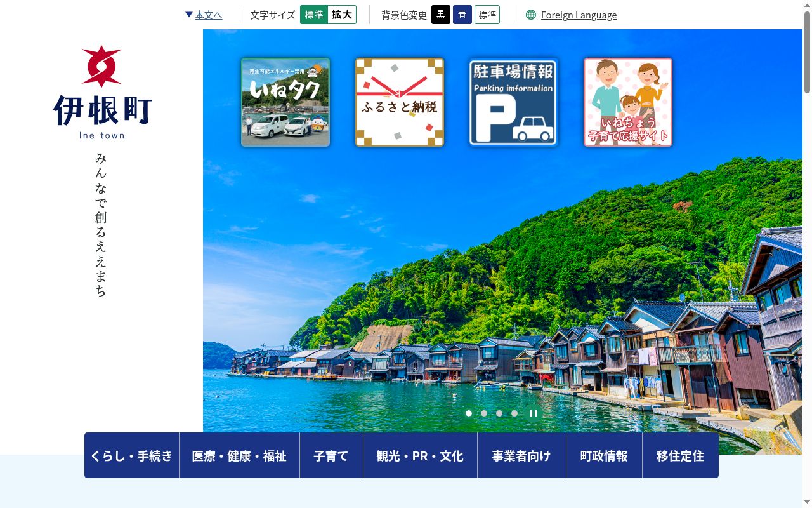This screenshot has width=812, height=508.
Task: Pause the slideshow with the pause button
Action: (x=534, y=413)
